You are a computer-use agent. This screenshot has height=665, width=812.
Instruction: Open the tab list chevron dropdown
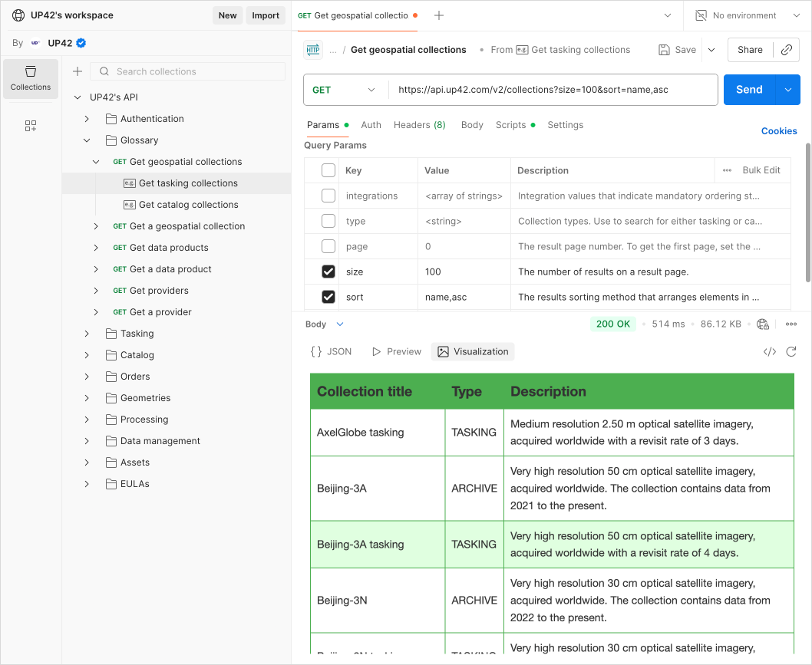(668, 15)
